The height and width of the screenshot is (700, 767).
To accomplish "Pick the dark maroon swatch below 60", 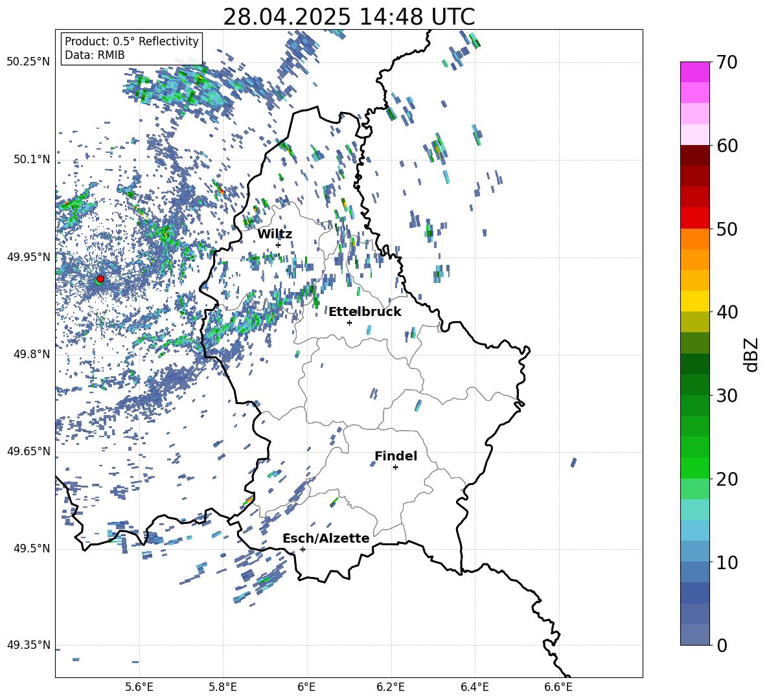I will [694, 155].
